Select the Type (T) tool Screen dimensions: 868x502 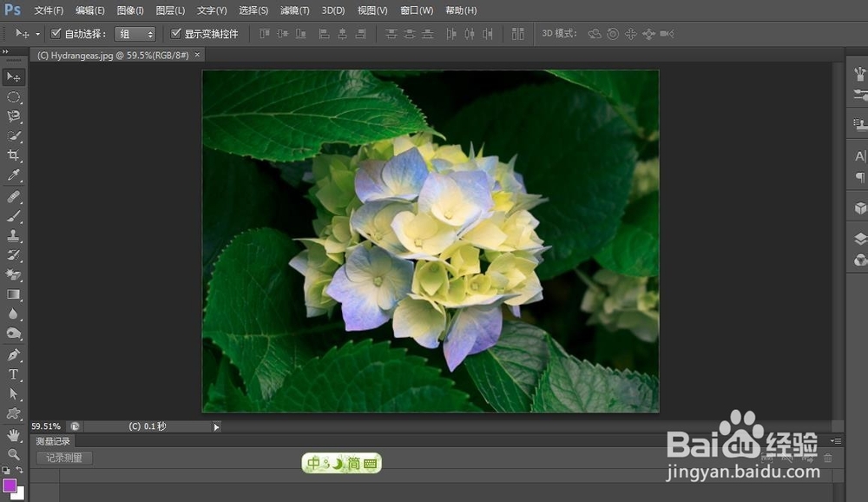[13, 374]
